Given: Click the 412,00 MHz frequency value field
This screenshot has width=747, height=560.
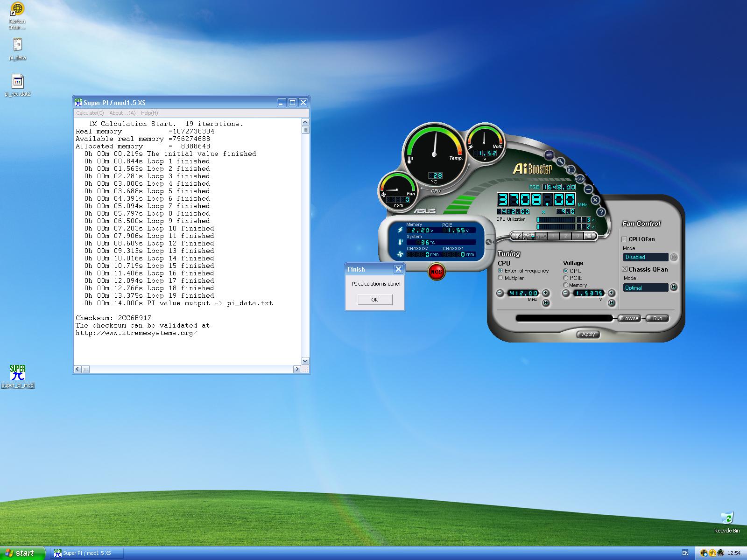Looking at the screenshot, I should 523,293.
